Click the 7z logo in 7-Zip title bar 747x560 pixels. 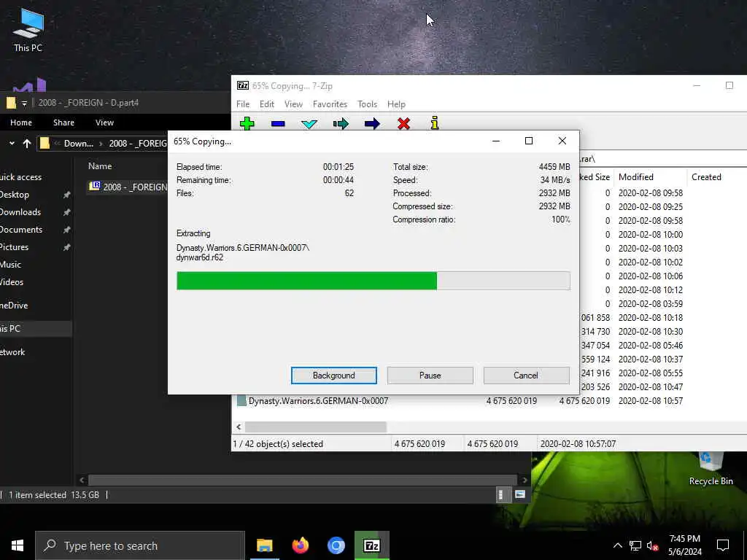[243, 86]
